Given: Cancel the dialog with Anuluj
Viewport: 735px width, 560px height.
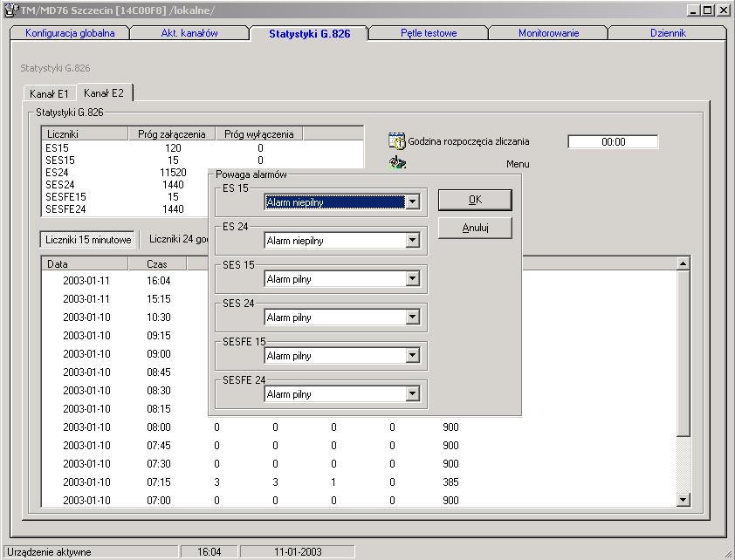Looking at the screenshot, I should coord(475,228).
